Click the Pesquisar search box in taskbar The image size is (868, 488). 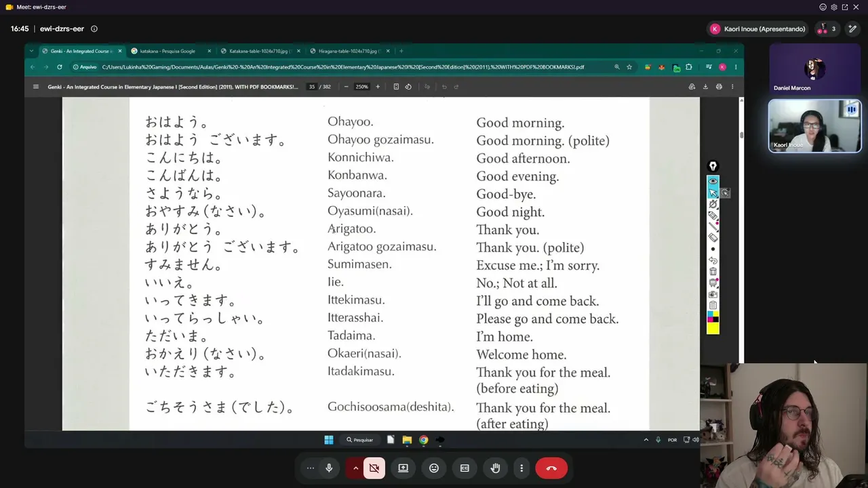(x=360, y=440)
